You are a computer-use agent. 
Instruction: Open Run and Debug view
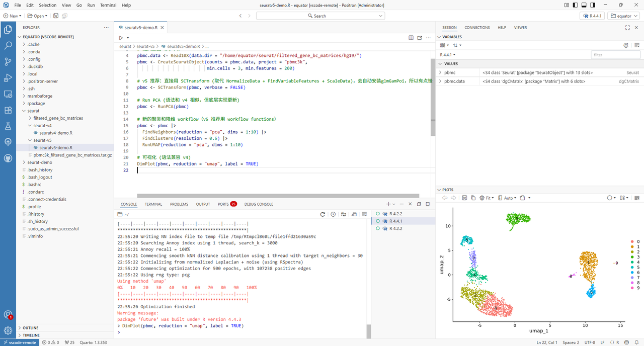click(8, 78)
